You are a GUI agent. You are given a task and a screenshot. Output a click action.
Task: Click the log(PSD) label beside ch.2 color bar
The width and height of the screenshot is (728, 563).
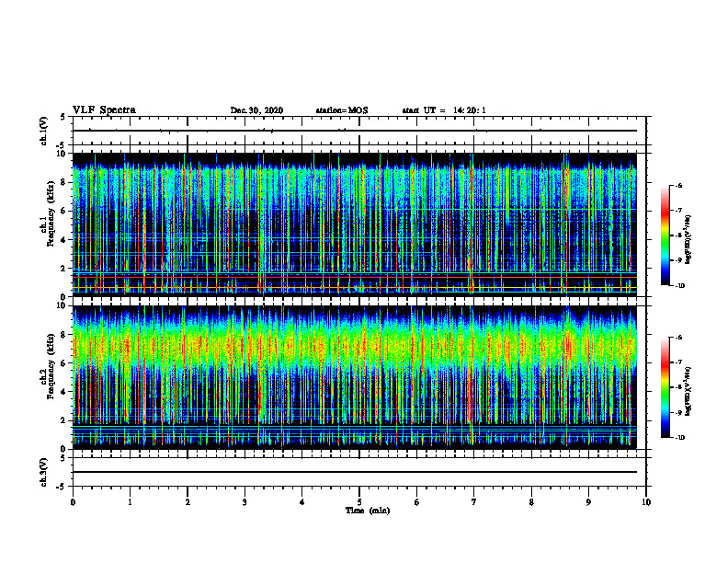tap(689, 391)
